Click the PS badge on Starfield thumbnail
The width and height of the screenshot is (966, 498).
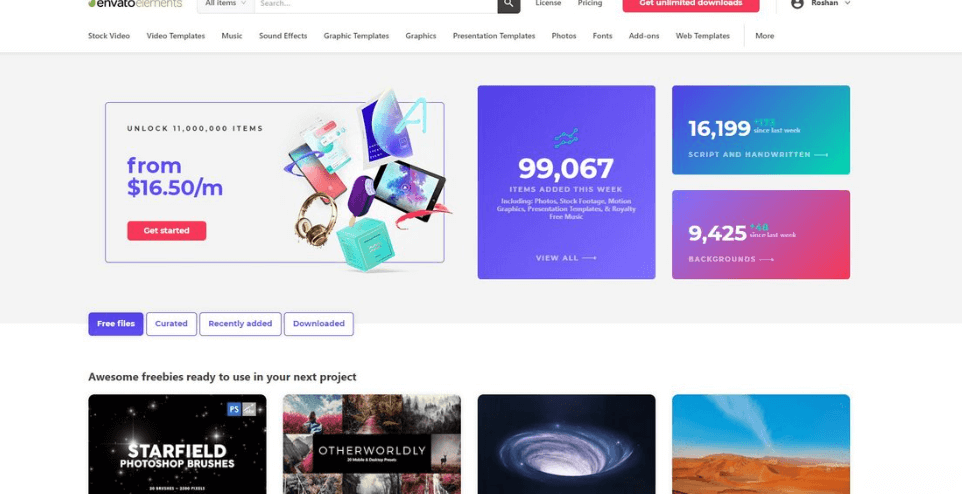pos(234,409)
